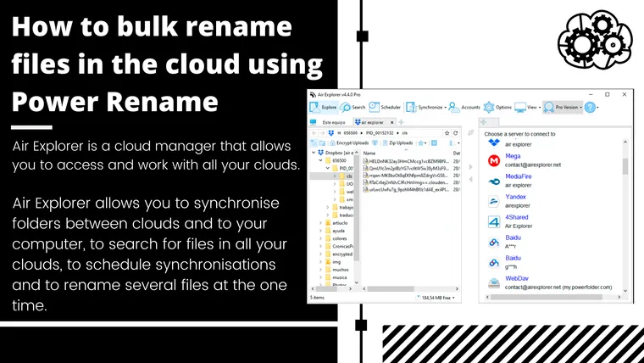
Task: Connect to the MediaFire server
Action: (518, 176)
